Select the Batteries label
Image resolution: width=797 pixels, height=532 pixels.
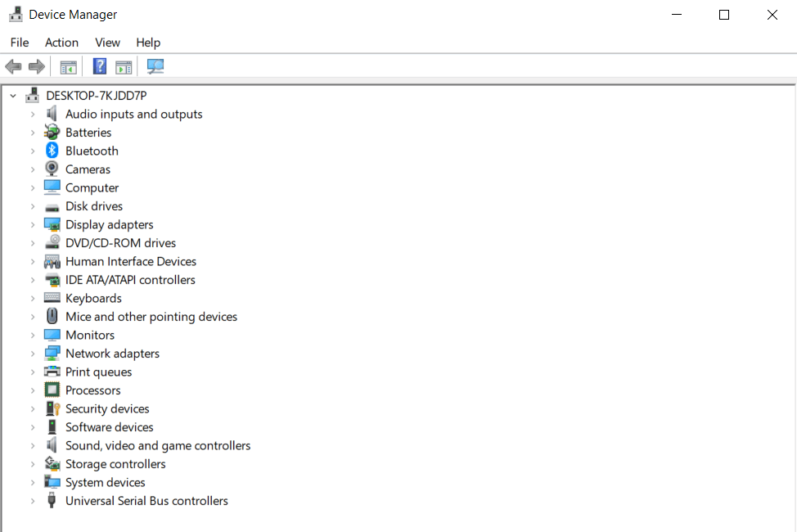[x=88, y=133]
